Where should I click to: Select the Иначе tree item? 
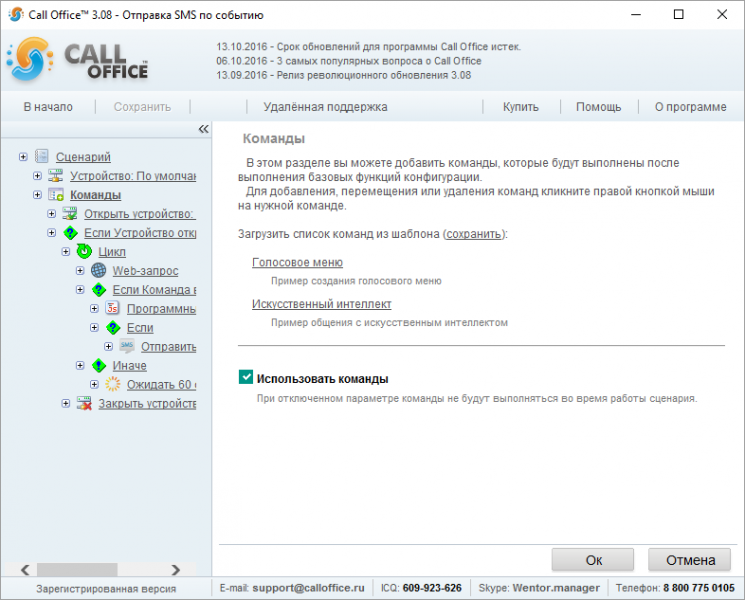tap(129, 366)
